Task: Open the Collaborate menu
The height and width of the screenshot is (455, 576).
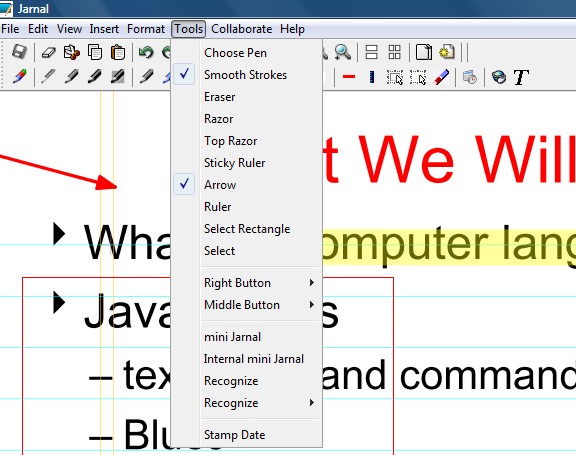Action: 241,29
